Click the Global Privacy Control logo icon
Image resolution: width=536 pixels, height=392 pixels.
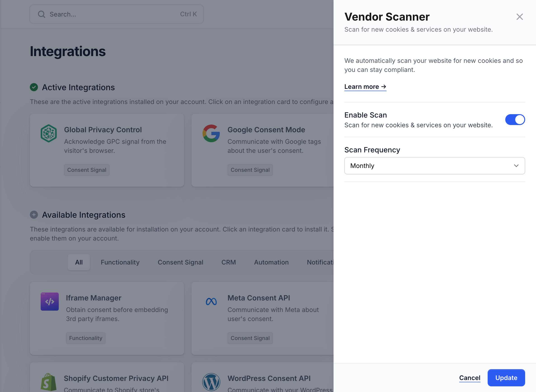coord(49,133)
